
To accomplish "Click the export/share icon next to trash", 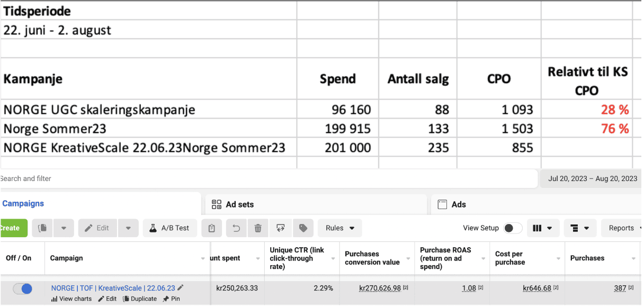I will pos(281,228).
